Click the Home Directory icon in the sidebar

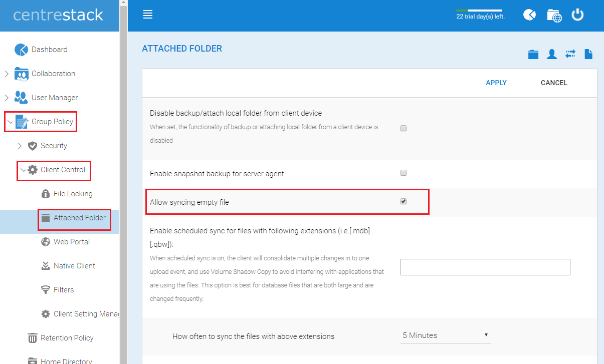point(33,360)
